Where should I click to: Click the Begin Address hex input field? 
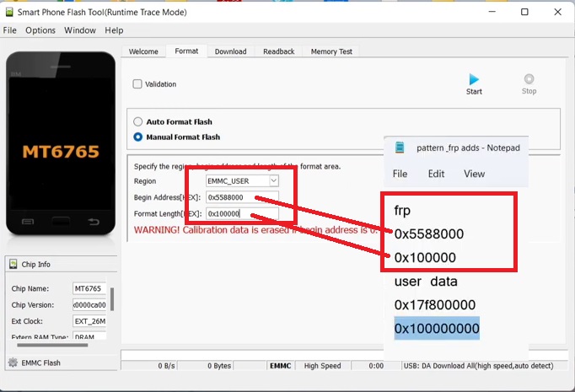click(x=242, y=197)
